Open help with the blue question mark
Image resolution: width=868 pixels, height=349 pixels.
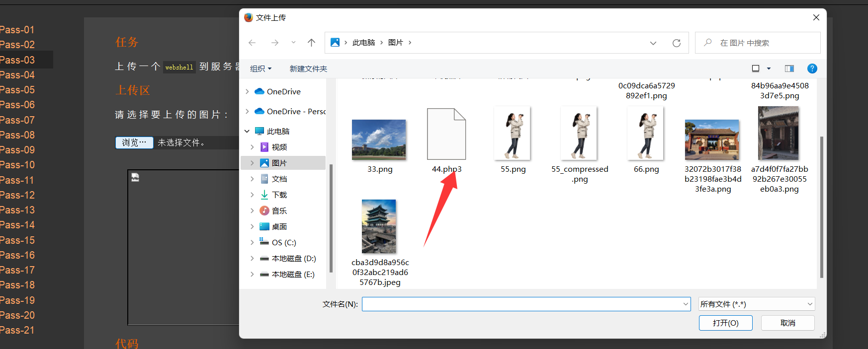click(812, 69)
